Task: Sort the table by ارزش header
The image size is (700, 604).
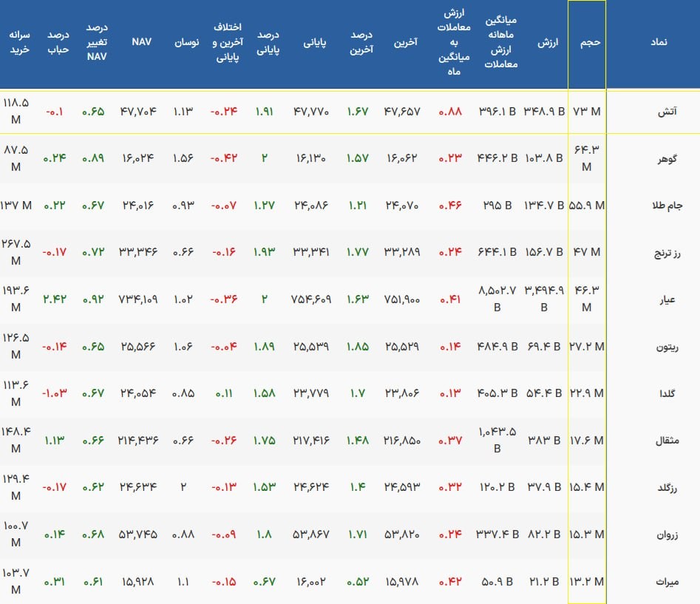Action: click(548, 42)
